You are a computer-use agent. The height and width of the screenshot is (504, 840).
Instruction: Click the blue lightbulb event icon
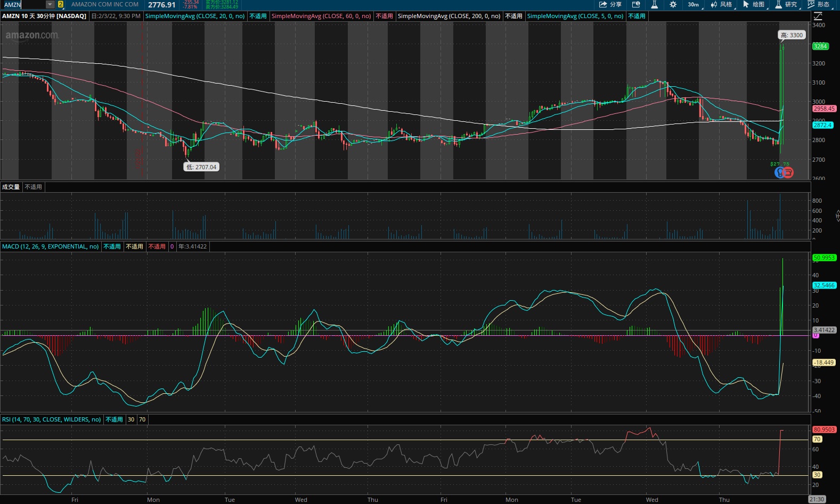779,172
